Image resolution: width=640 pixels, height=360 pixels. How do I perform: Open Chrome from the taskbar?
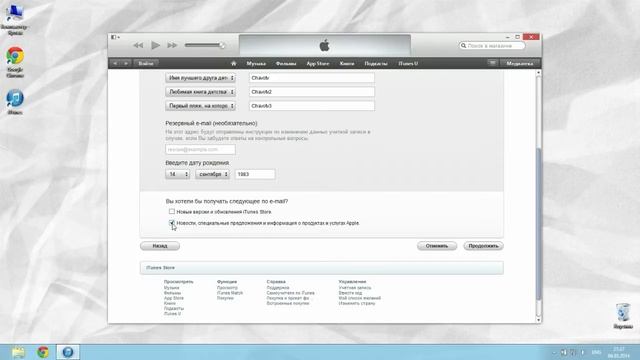click(43, 352)
